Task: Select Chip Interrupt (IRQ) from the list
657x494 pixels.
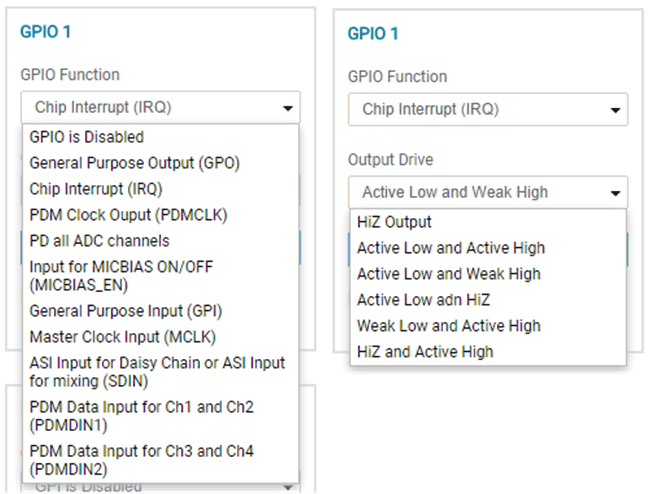Action: click(96, 188)
